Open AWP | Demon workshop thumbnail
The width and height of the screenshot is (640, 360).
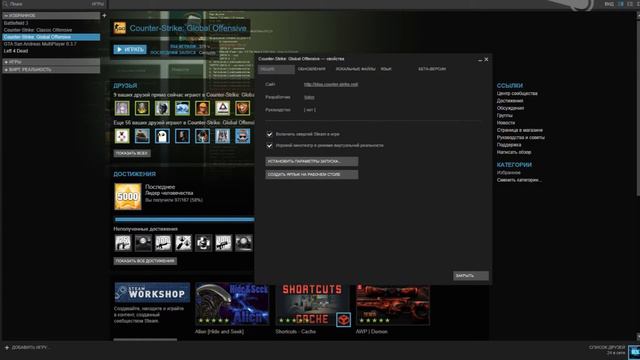pos(393,305)
